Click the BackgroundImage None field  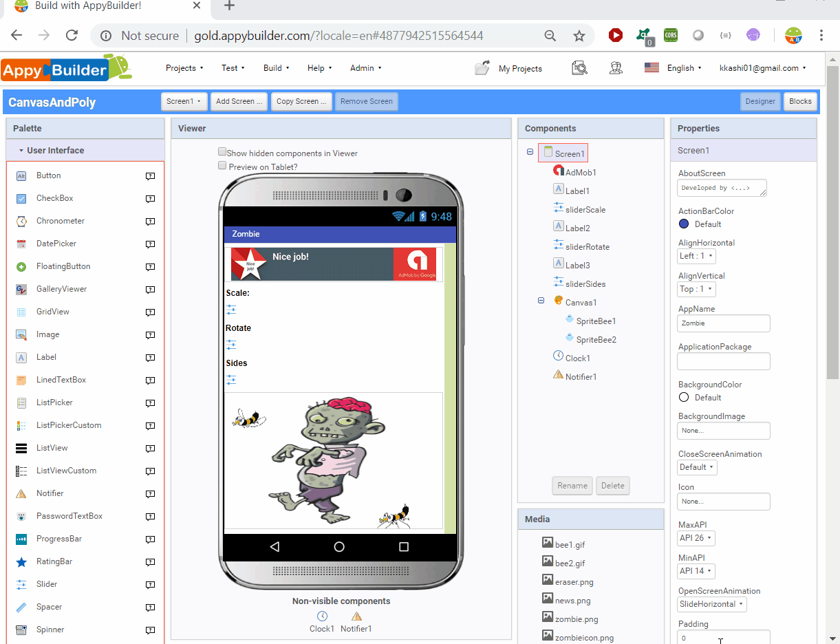[x=724, y=431]
